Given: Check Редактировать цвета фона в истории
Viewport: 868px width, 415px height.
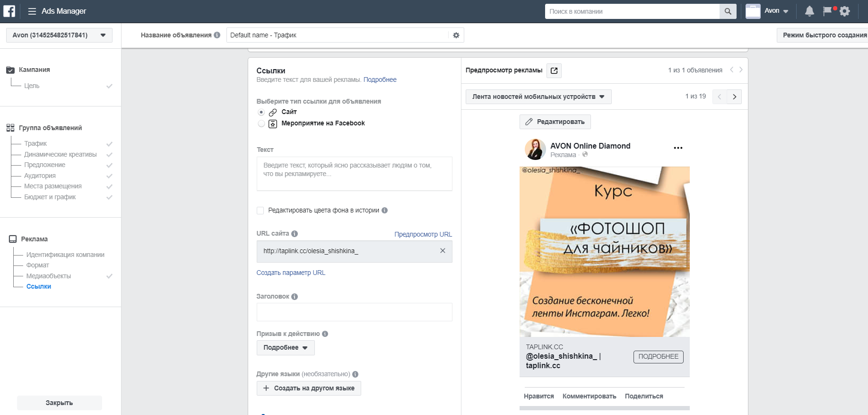Looking at the screenshot, I should (260, 211).
